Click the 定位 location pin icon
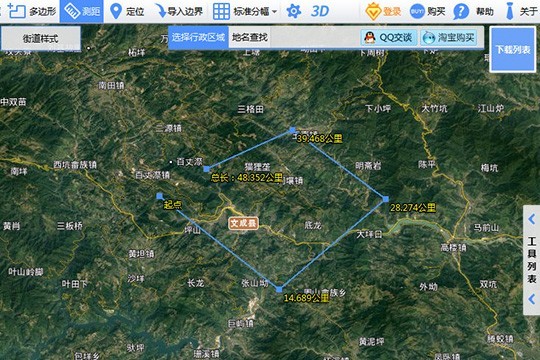Image resolution: width=540 pixels, height=360 pixels. [x=116, y=11]
